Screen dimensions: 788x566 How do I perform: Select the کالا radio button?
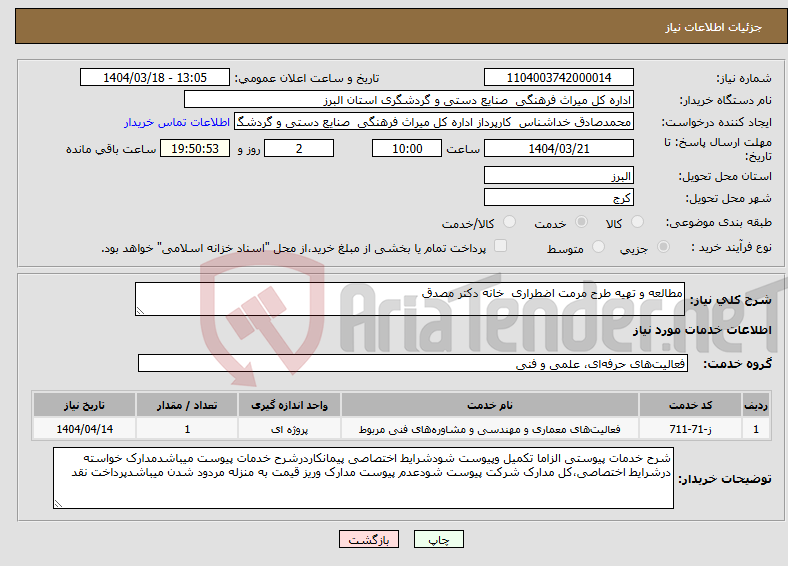pos(637,222)
